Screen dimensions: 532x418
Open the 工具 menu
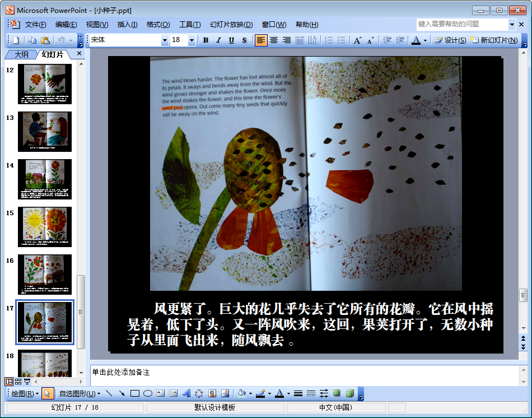[190, 25]
